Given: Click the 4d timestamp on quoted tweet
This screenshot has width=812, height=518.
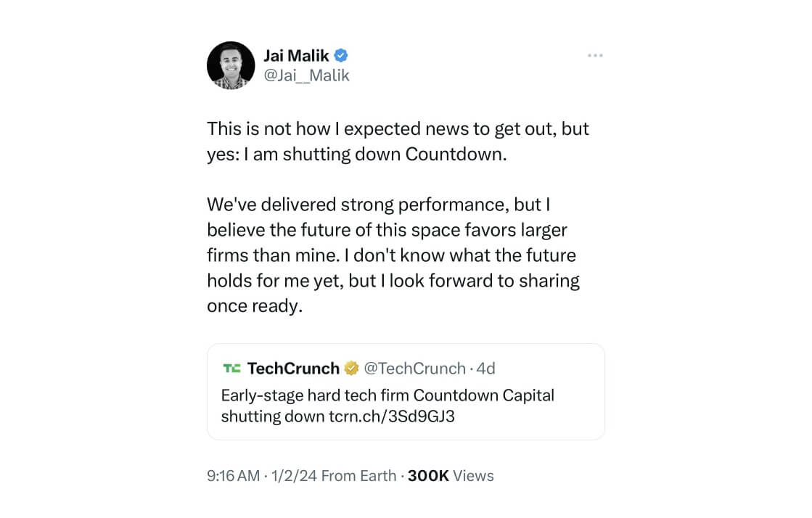Looking at the screenshot, I should point(485,369).
